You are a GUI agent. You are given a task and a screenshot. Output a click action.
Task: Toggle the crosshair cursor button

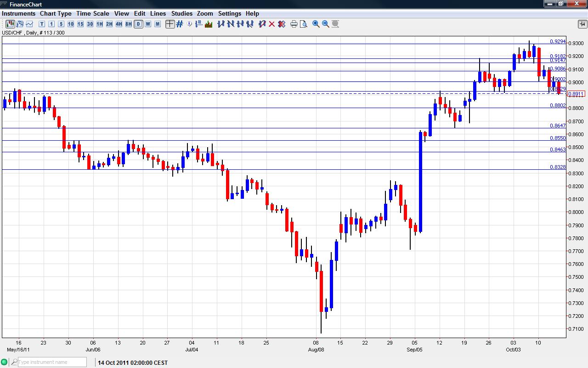click(x=170, y=24)
